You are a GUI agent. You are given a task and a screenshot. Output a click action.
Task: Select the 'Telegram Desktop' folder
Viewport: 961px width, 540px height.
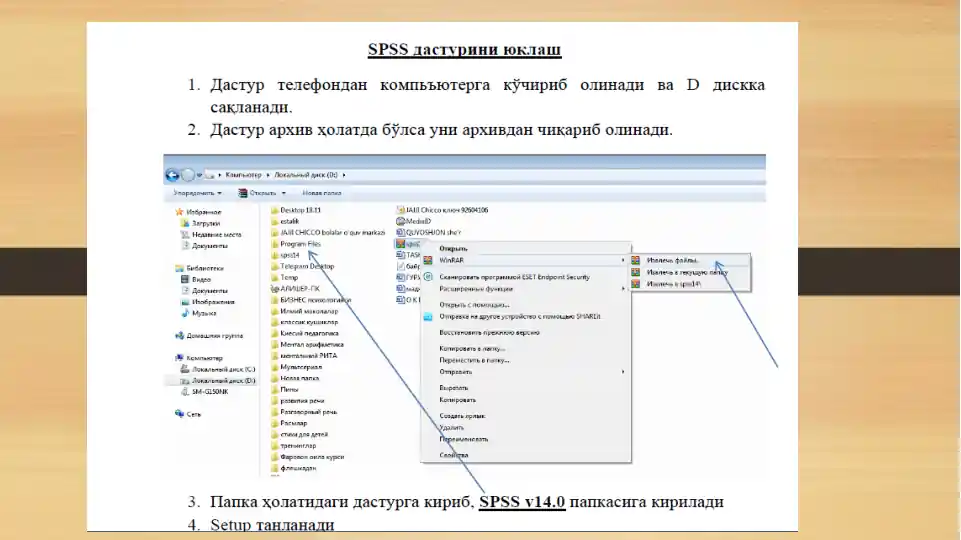(307, 267)
